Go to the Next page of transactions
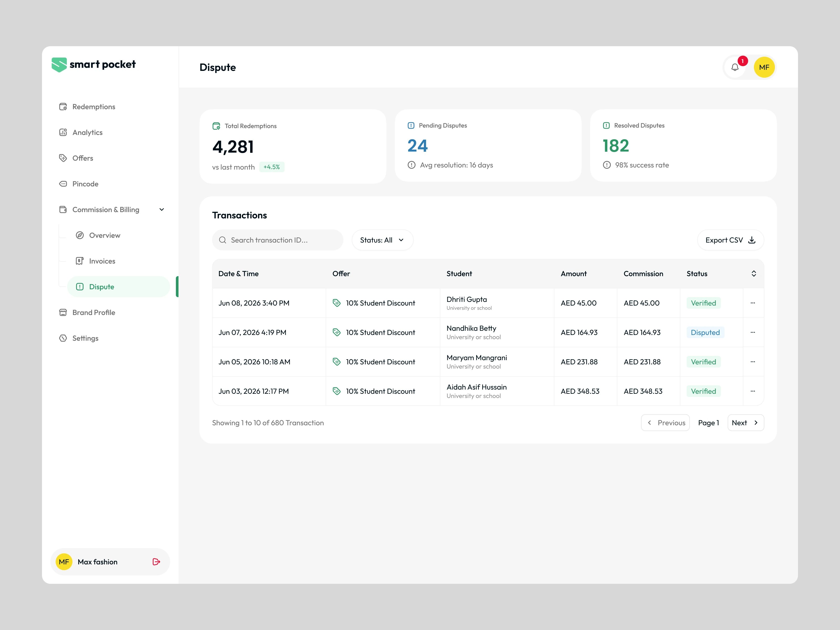This screenshot has width=840, height=630. pos(745,423)
